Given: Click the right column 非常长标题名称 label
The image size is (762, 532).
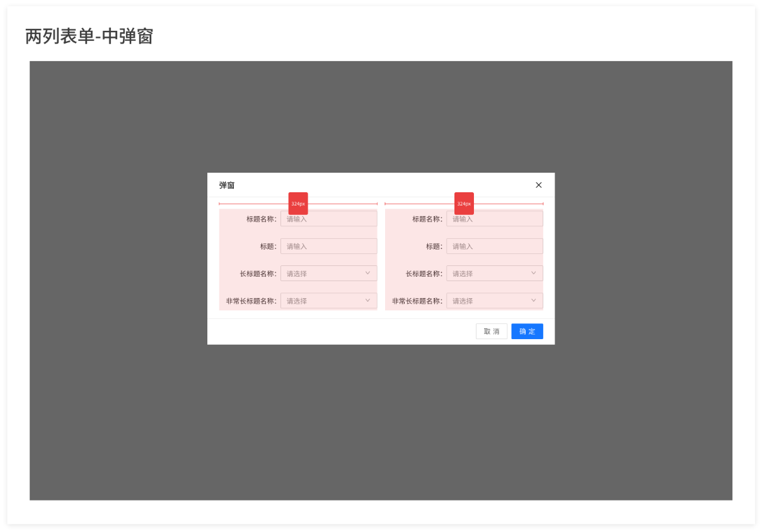Looking at the screenshot, I should coord(417,301).
